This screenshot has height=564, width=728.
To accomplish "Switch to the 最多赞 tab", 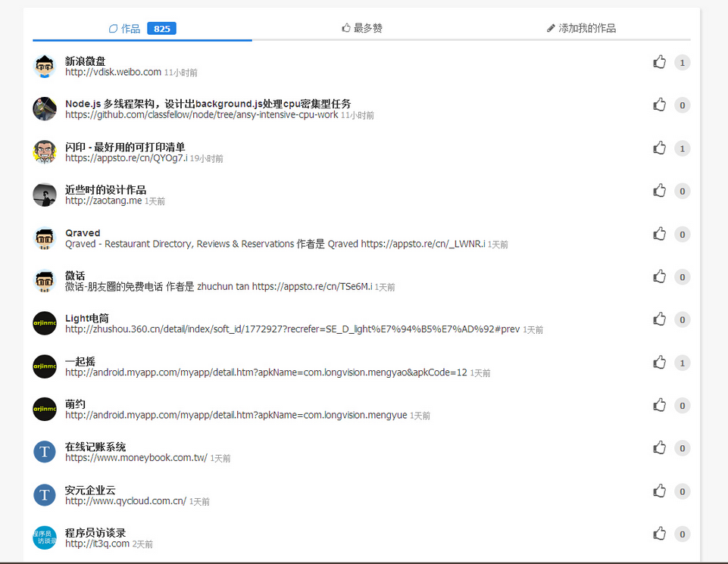I will coord(361,28).
